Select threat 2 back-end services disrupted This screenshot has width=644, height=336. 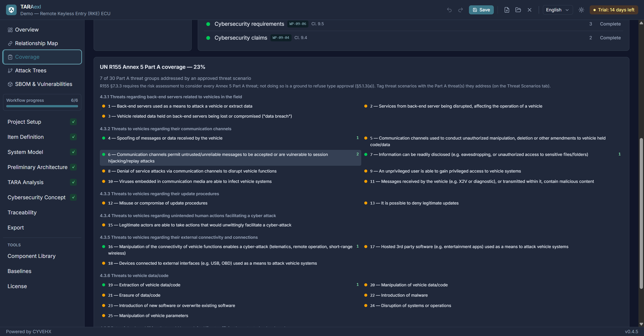coord(492,106)
